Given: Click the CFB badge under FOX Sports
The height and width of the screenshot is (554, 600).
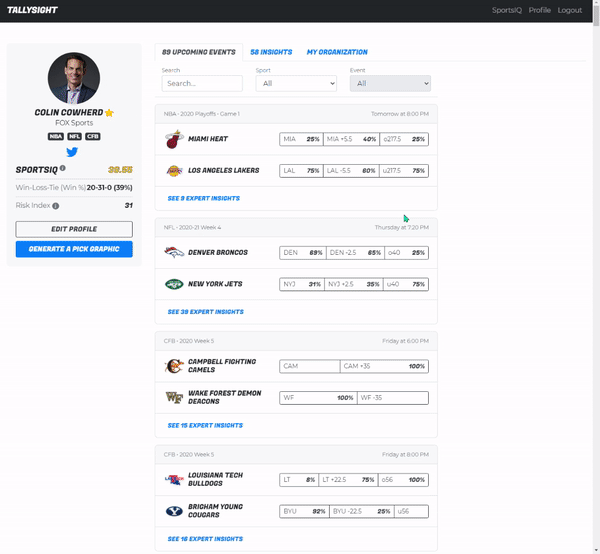Looking at the screenshot, I should (x=93, y=137).
